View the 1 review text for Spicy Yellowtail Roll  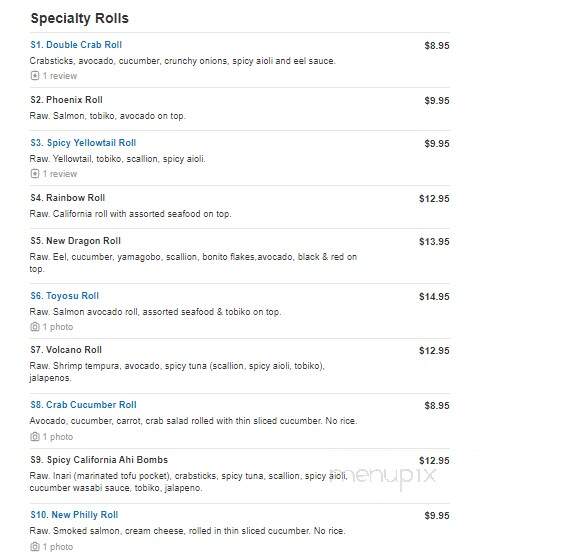coord(60,174)
